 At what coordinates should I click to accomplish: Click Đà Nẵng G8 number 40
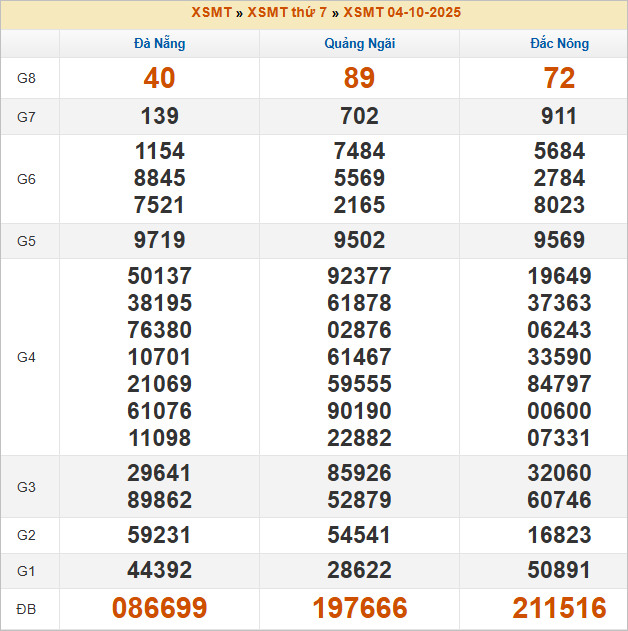pyautogui.click(x=159, y=79)
